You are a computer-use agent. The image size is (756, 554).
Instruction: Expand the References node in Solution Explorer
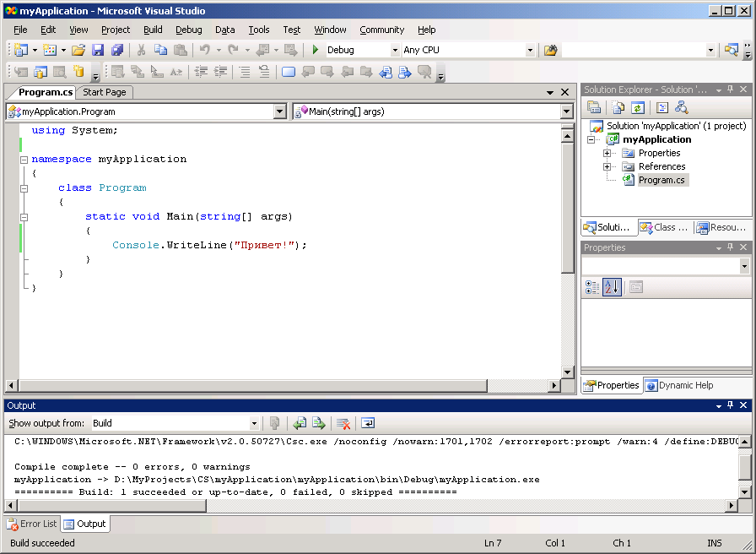[607, 166]
